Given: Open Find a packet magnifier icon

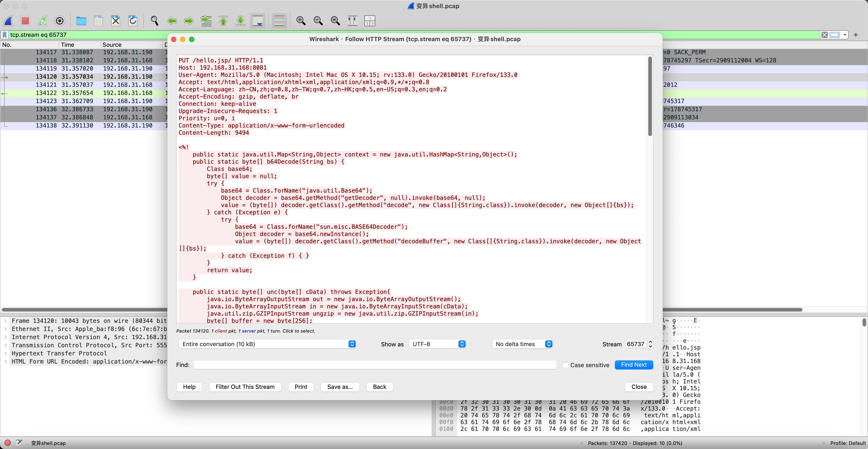Looking at the screenshot, I should click(x=154, y=21).
